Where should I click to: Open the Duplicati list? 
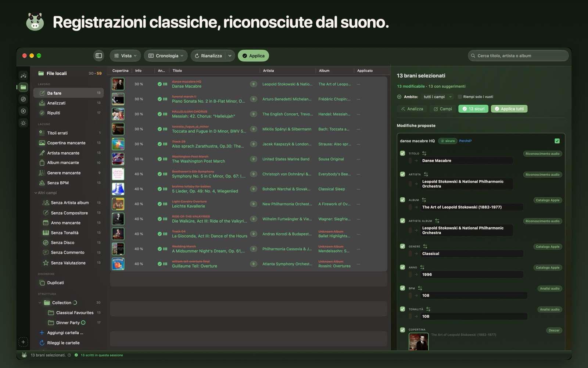68,283
